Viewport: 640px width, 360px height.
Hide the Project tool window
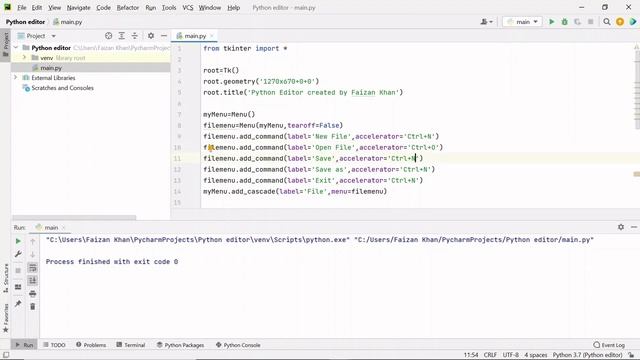click(x=164, y=36)
